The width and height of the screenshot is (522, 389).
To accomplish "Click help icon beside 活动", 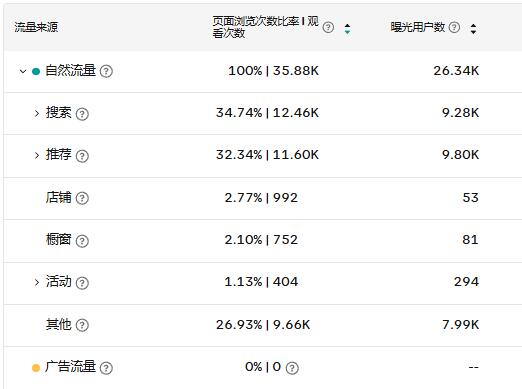I will (82, 283).
